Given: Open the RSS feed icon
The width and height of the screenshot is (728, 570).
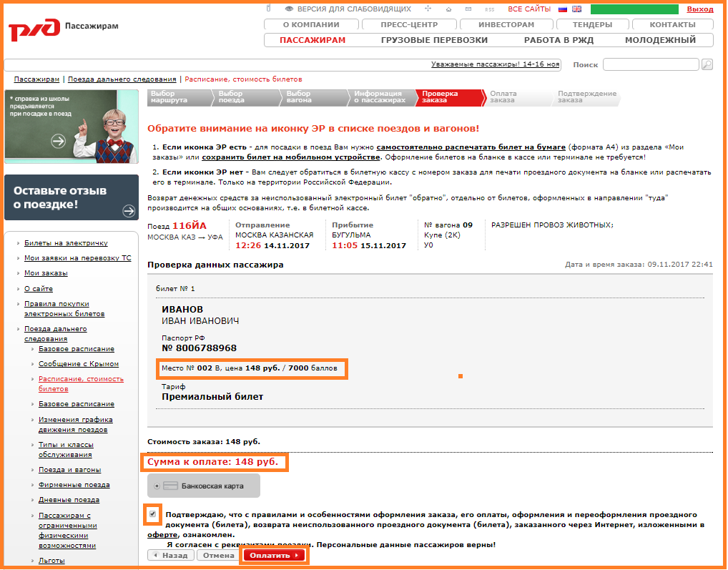Looking at the screenshot, I should point(490,9).
